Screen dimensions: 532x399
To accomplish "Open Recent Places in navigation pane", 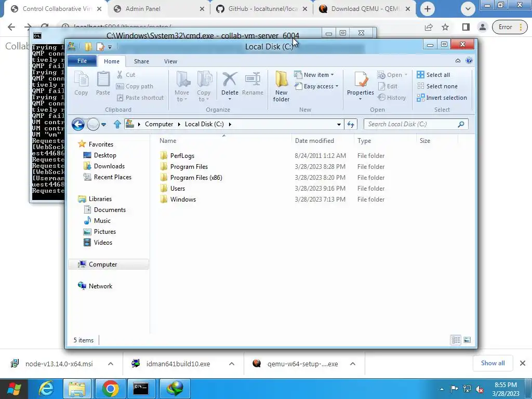I will [112, 177].
